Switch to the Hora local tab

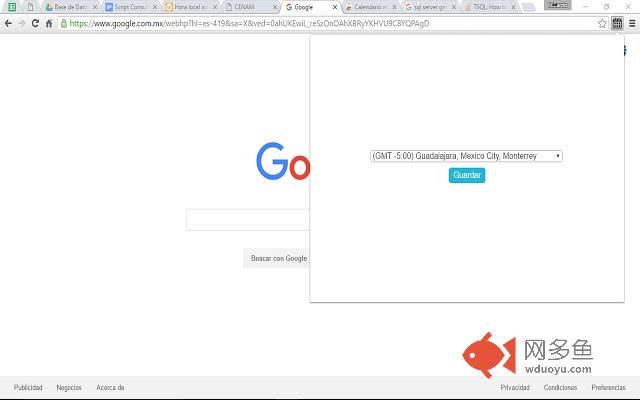pyautogui.click(x=189, y=7)
